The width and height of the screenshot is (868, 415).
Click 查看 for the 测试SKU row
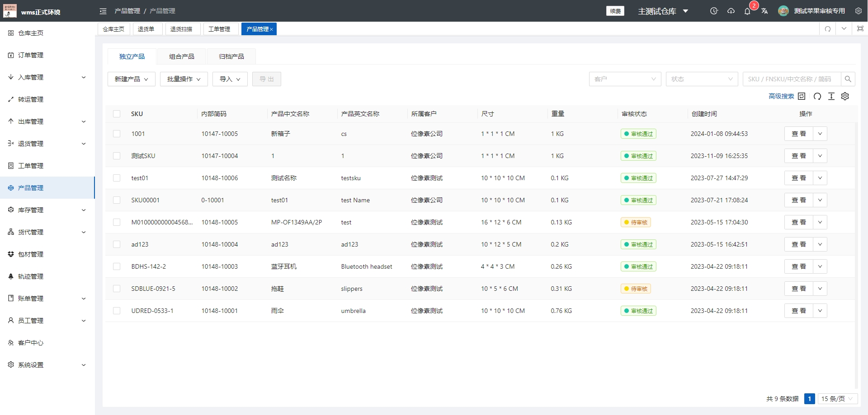coord(799,156)
